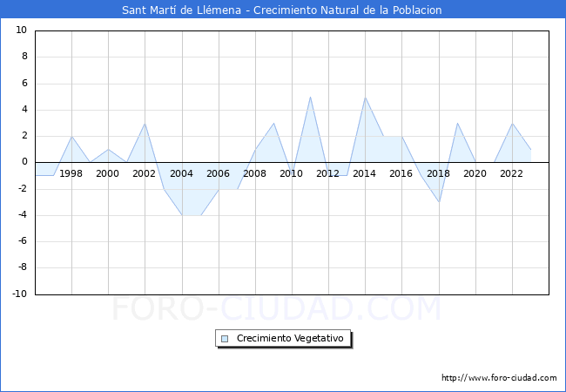Click the chart title 'Sant Martí de Llémena - Crecimiento Natural de la Poblacion'
The image size is (566, 392).
(282, 10)
